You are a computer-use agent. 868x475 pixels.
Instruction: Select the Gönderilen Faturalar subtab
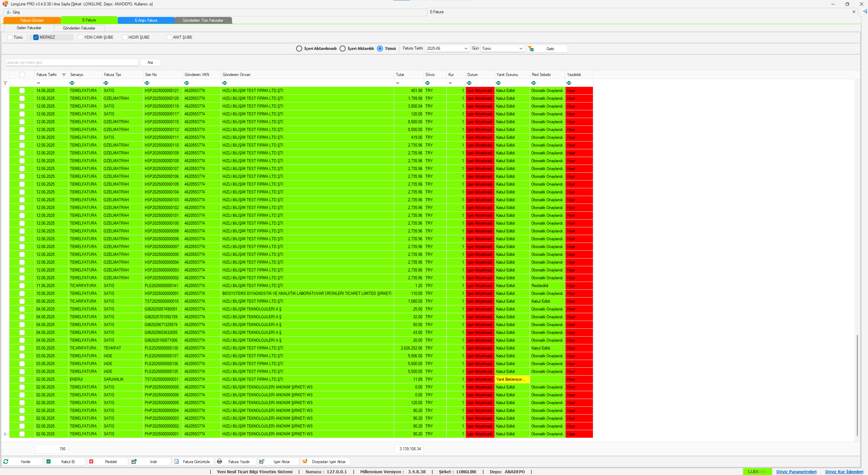[x=79, y=28]
